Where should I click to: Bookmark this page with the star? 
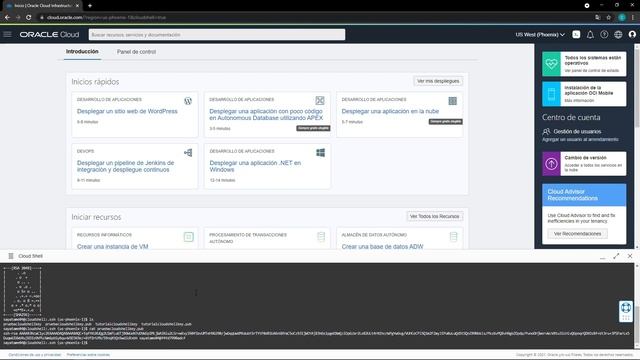(x=609, y=18)
